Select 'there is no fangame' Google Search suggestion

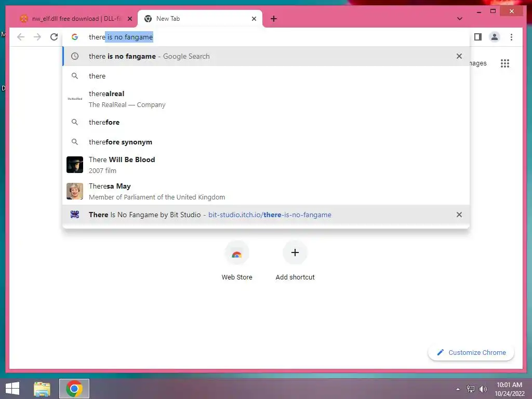tap(266, 56)
